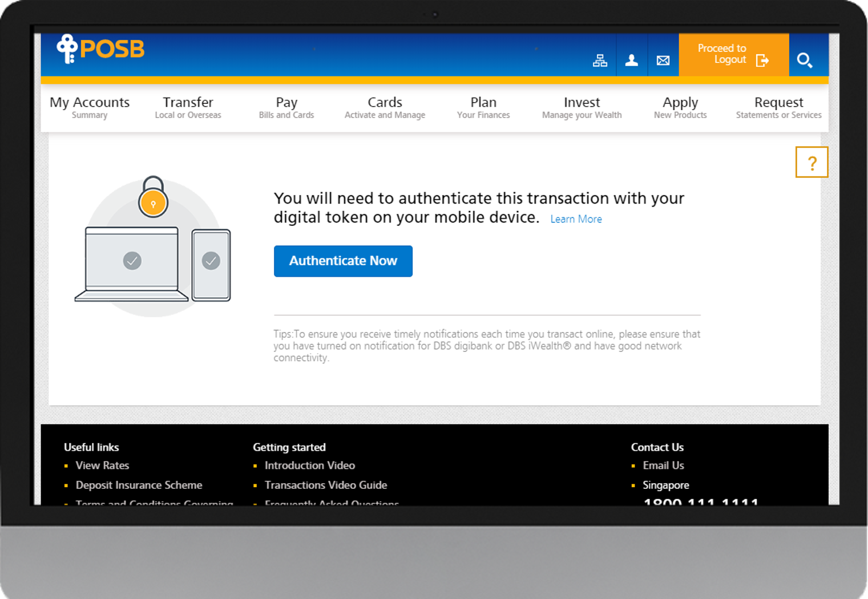The height and width of the screenshot is (599, 868).
Task: Open the mail envelope icon
Action: tap(663, 60)
